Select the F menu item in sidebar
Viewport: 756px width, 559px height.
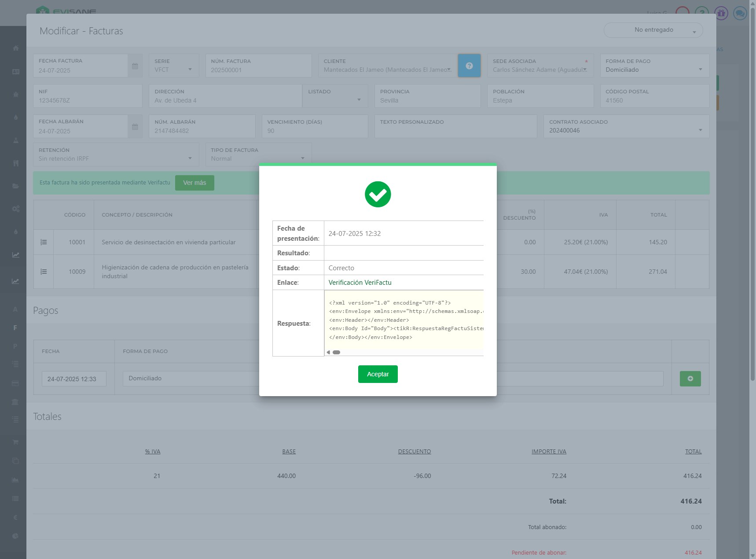coord(15,328)
